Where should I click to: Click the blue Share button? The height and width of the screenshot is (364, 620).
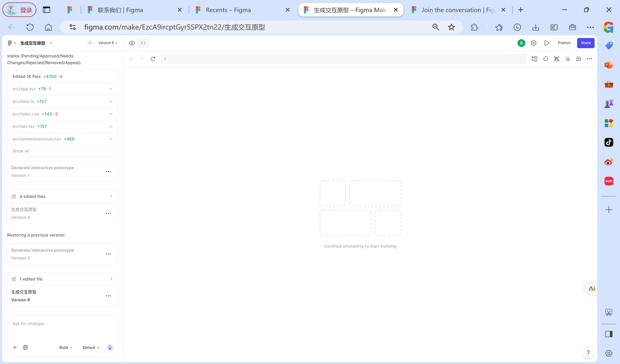click(x=586, y=43)
